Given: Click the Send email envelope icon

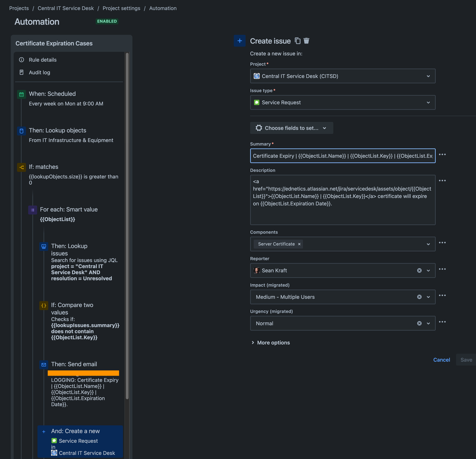Looking at the screenshot, I should [x=44, y=365].
